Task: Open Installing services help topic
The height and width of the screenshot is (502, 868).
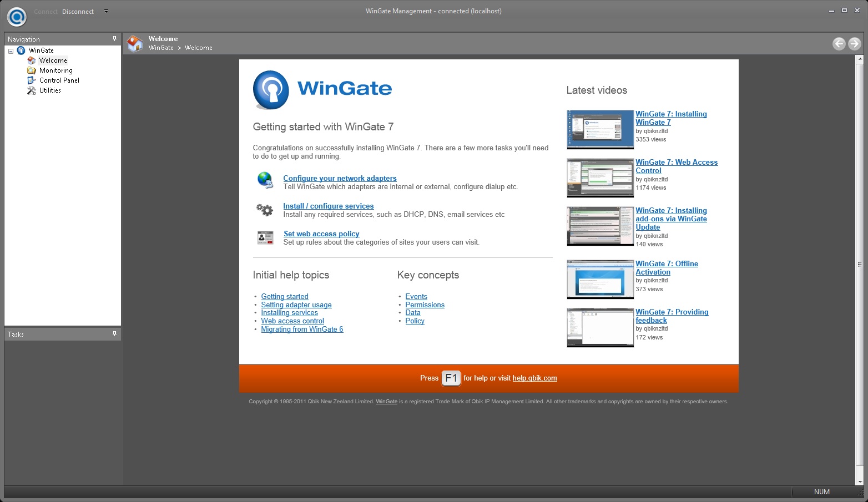Action: coord(290,313)
